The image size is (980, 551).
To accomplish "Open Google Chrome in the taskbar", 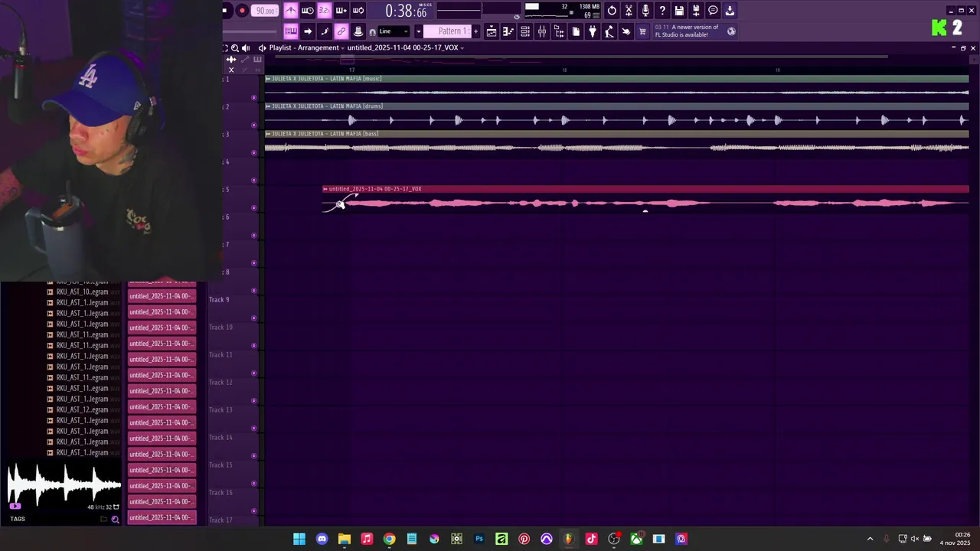I will (x=390, y=539).
